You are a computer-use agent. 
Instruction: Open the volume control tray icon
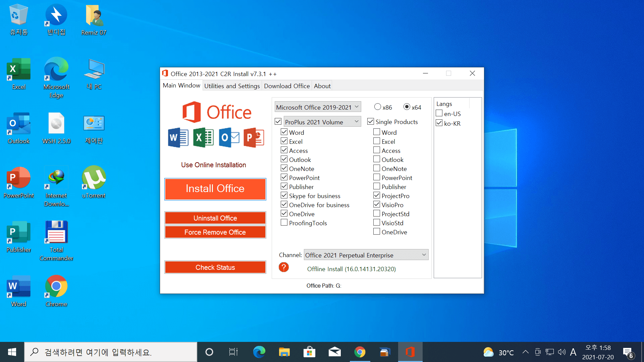(562, 352)
